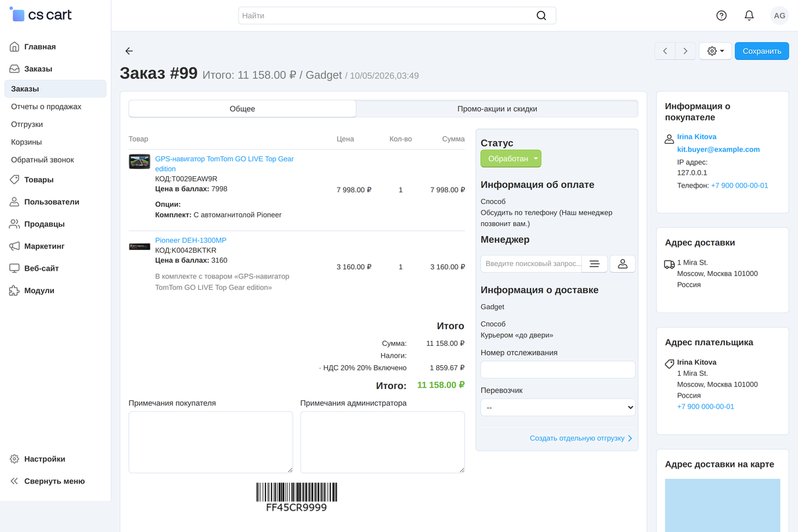
Task: Open the Отгрузки submenu item
Action: pyautogui.click(x=27, y=124)
